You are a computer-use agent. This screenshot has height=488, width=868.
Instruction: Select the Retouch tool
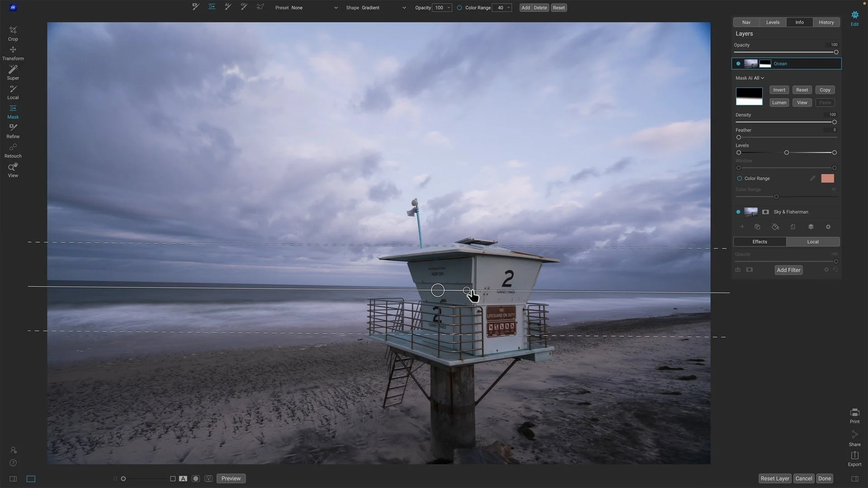click(13, 150)
